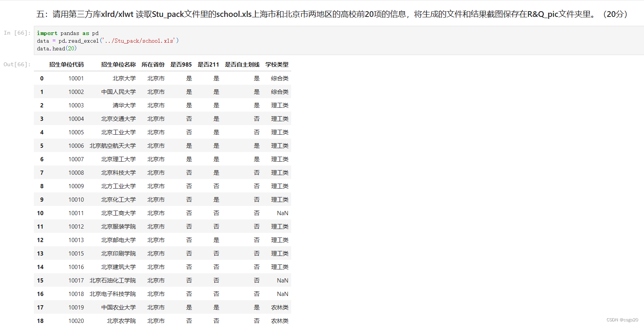
Task: Select the 北京建筑大学 cell
Action: (x=118, y=267)
